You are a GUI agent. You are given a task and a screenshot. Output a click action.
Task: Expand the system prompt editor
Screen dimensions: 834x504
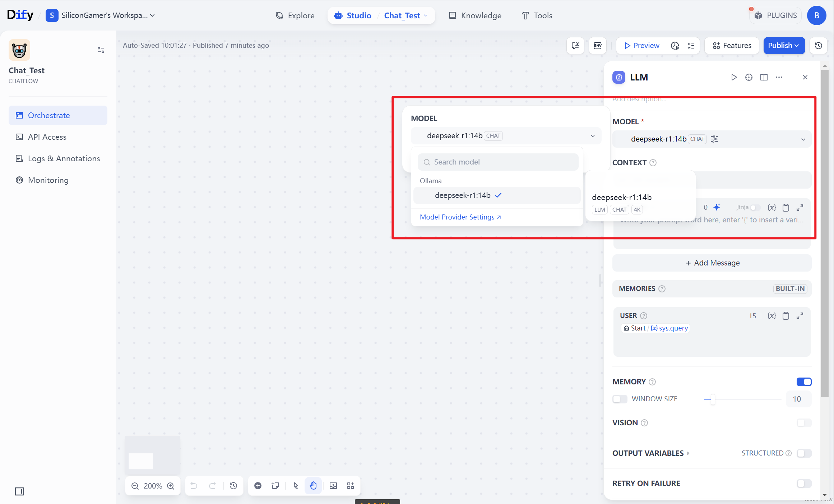tap(800, 208)
